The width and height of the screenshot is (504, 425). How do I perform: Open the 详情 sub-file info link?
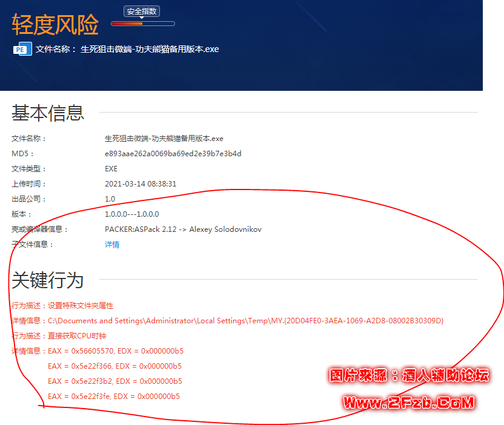click(112, 245)
